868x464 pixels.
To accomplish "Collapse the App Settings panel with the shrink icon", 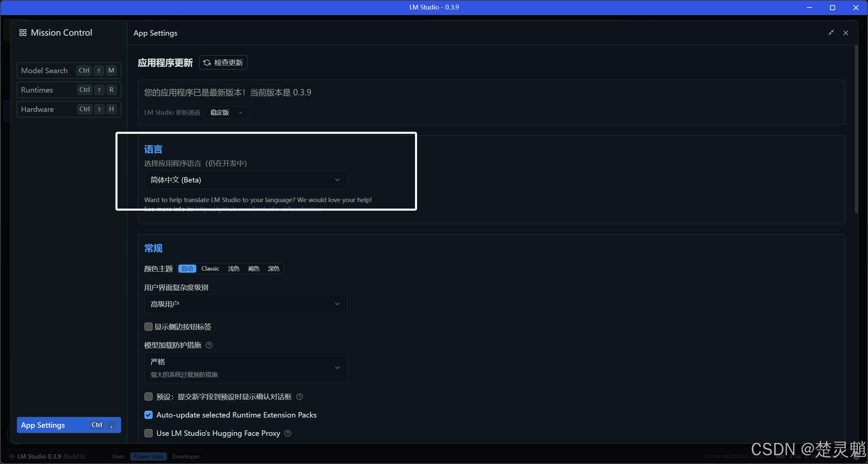I will click(831, 33).
